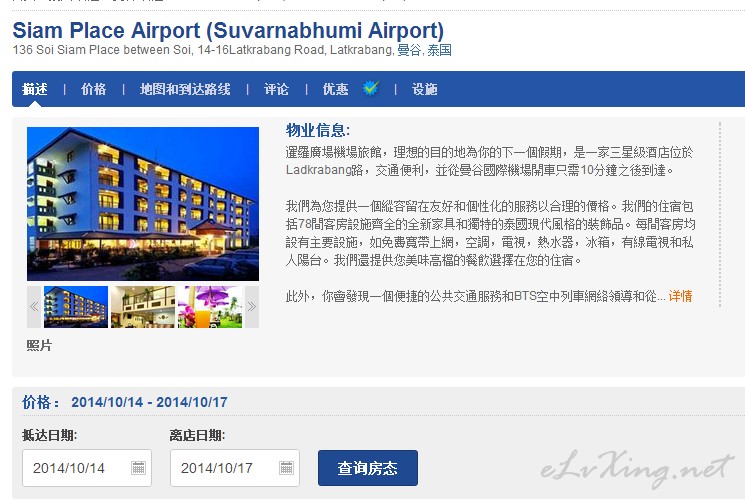Switch to the 价格 tab
Screen dimensions: 745x502
[94, 89]
